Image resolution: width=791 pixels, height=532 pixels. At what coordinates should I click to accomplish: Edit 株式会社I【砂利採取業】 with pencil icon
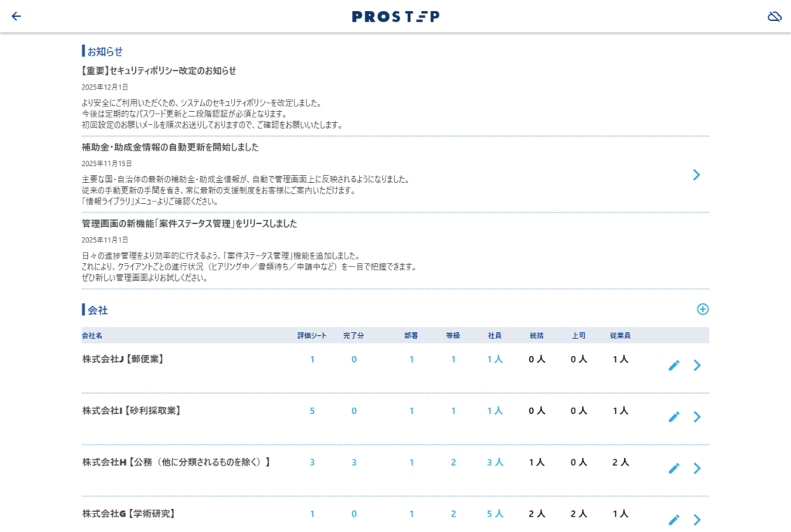tap(674, 417)
